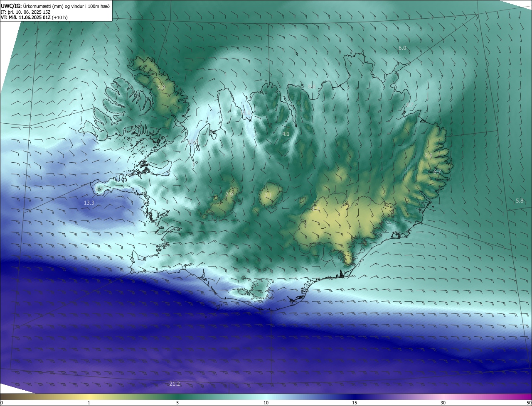Click the 4.1 value label on the map
Viewport: 532px width, 406px height.
(x=286, y=134)
